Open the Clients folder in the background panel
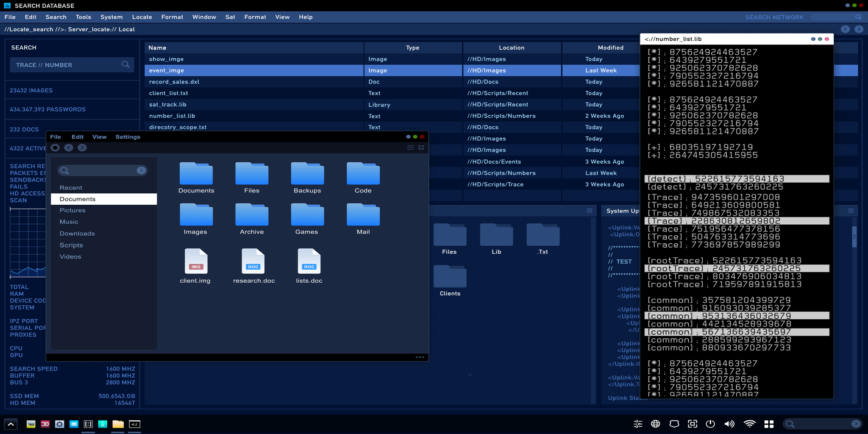 pos(450,281)
